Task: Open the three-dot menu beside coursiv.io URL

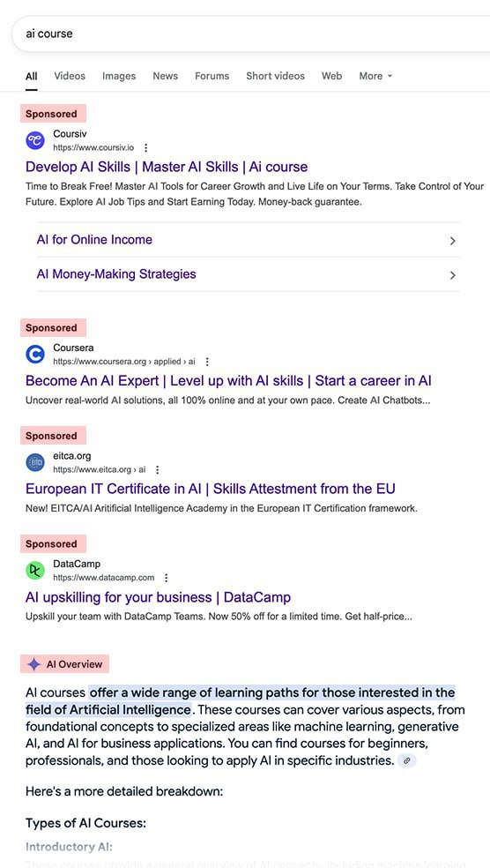Action: pos(146,148)
